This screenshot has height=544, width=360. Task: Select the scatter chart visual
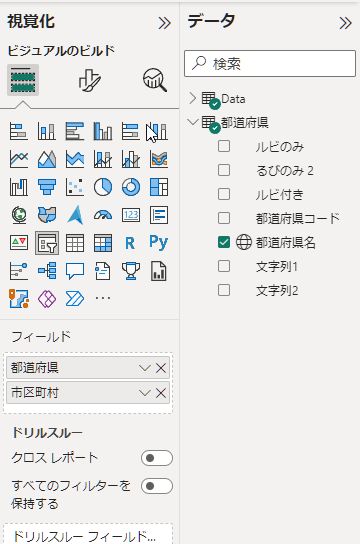[75, 187]
